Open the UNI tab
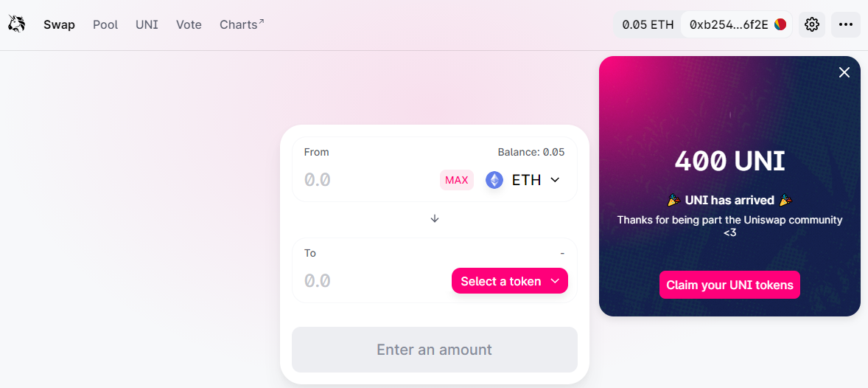Viewport: 868px width, 388px height. pos(147,24)
